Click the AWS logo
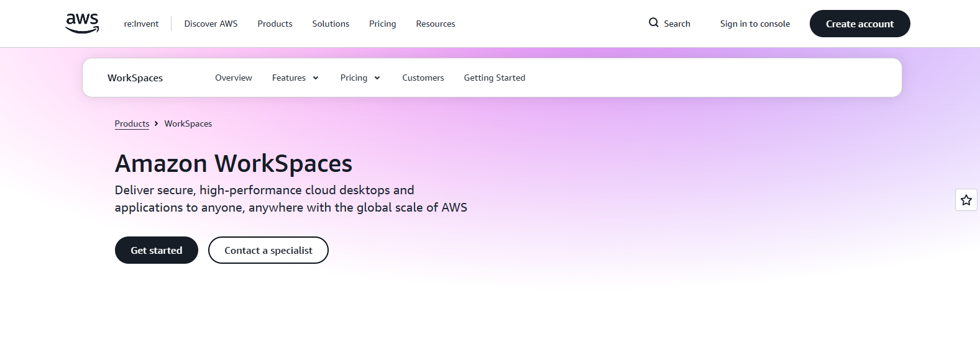Viewport: 980px width, 337px height. point(82,23)
